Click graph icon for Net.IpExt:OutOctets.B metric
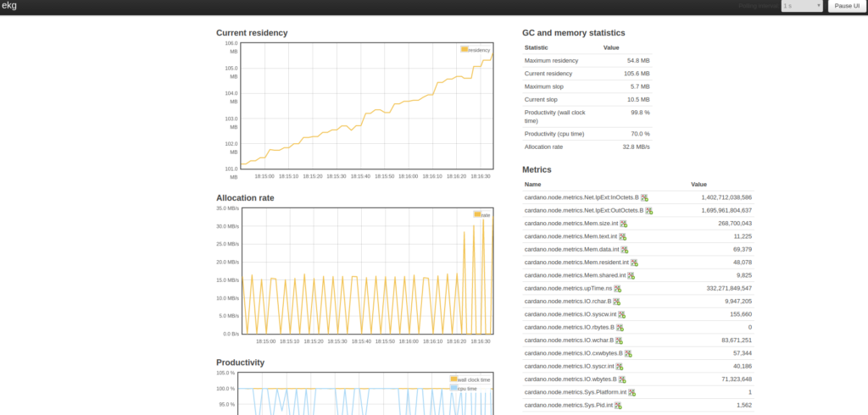The width and height of the screenshot is (868, 415). (x=648, y=211)
